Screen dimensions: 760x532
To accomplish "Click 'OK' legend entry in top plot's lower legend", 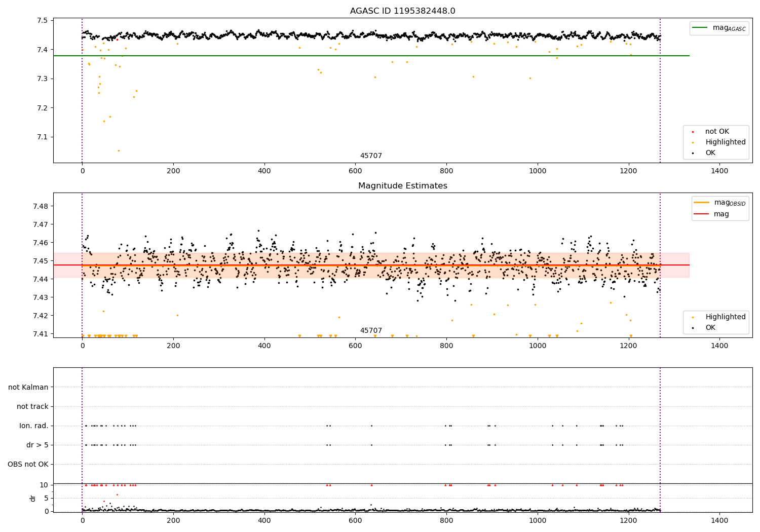I will click(x=710, y=153).
